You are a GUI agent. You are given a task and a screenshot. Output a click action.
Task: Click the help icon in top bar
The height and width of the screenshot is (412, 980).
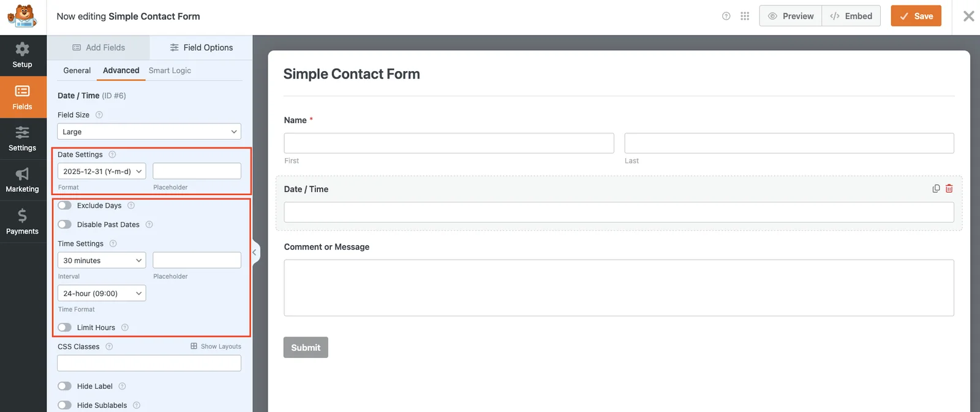tap(726, 17)
